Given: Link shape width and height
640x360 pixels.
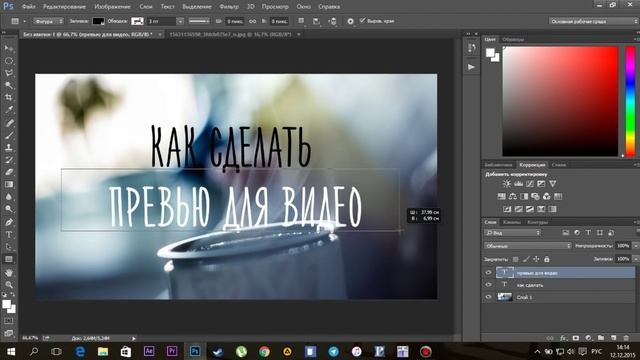Looking at the screenshot, I should click(x=253, y=21).
